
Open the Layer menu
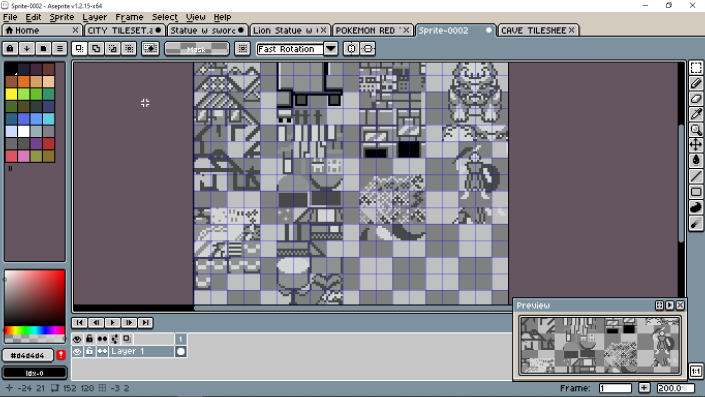(94, 17)
